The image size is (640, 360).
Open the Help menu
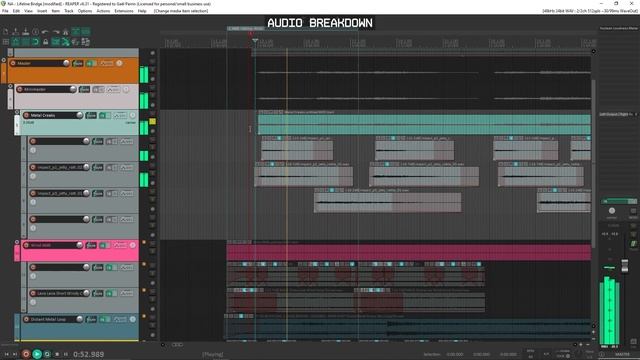click(x=142, y=11)
